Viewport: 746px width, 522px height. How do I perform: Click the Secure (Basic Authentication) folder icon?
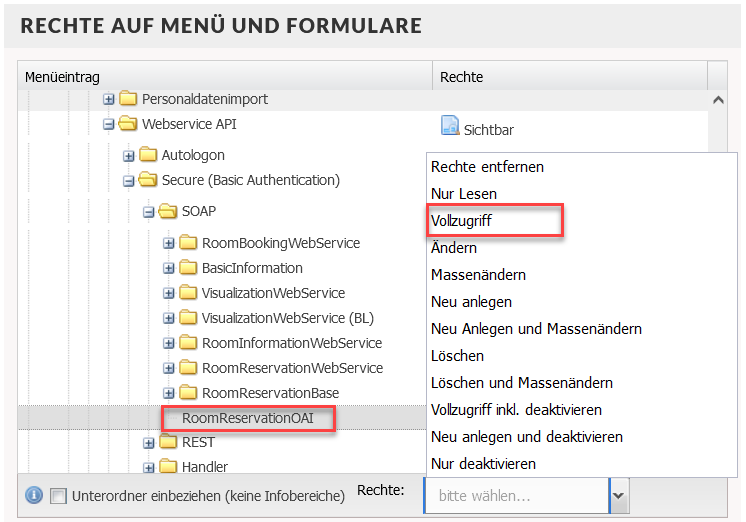[x=148, y=180]
